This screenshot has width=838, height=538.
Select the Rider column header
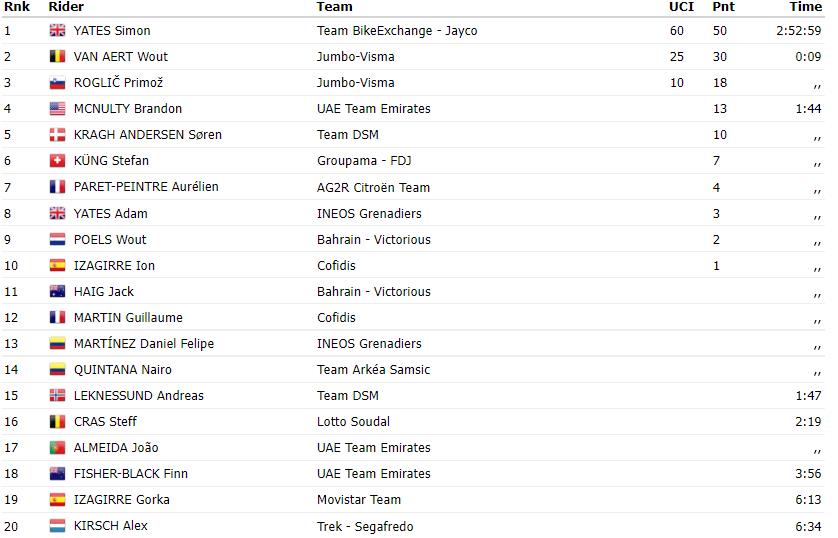(x=66, y=7)
